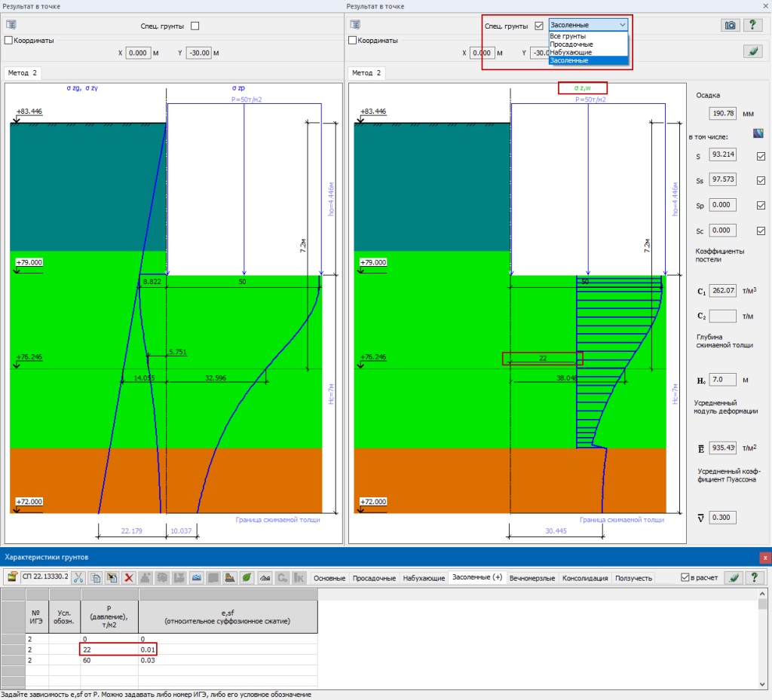This screenshot has height=700, width=772.
Task: Enable 'Спец. грунты' checkbox in left panel
Action: pyautogui.click(x=195, y=26)
